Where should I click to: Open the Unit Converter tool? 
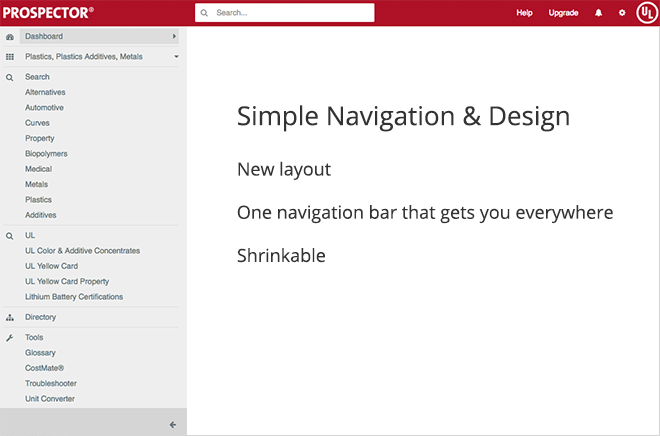pos(50,399)
